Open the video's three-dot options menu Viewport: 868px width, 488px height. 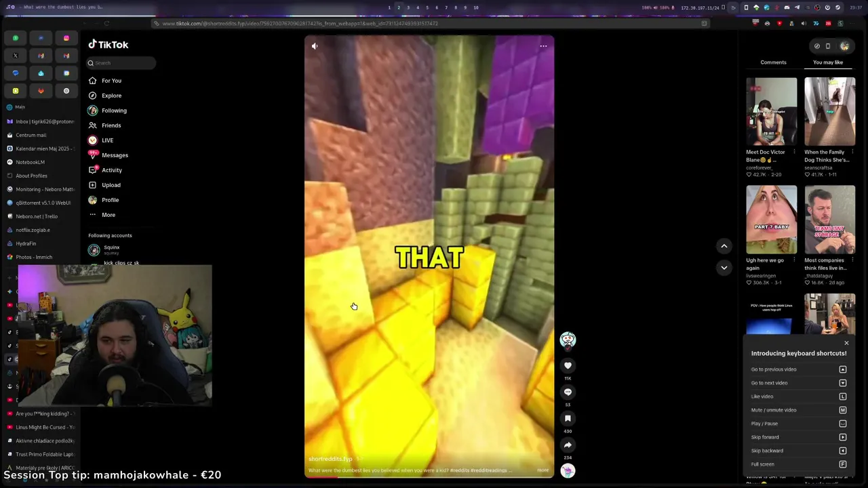pyautogui.click(x=543, y=46)
